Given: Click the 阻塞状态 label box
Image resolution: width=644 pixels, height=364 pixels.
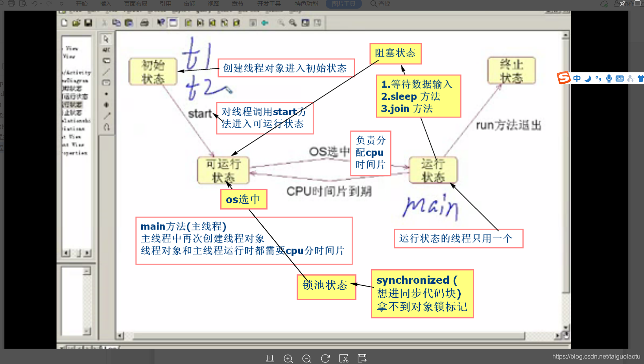Looking at the screenshot, I should [395, 53].
